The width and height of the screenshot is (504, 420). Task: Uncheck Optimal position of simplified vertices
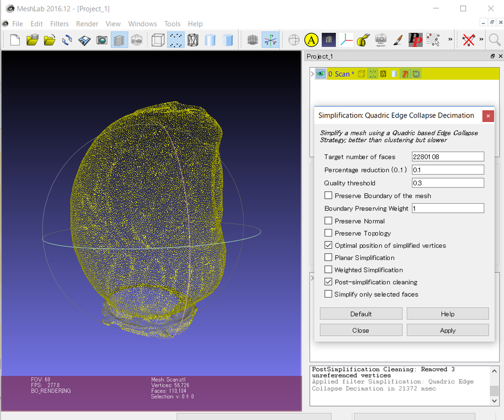328,245
